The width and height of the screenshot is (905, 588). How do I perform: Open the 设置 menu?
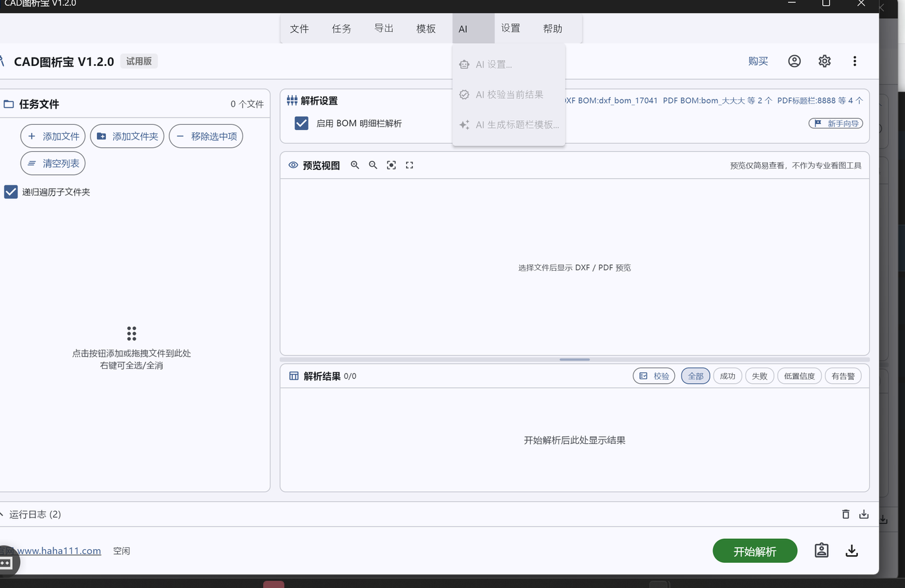[511, 28]
